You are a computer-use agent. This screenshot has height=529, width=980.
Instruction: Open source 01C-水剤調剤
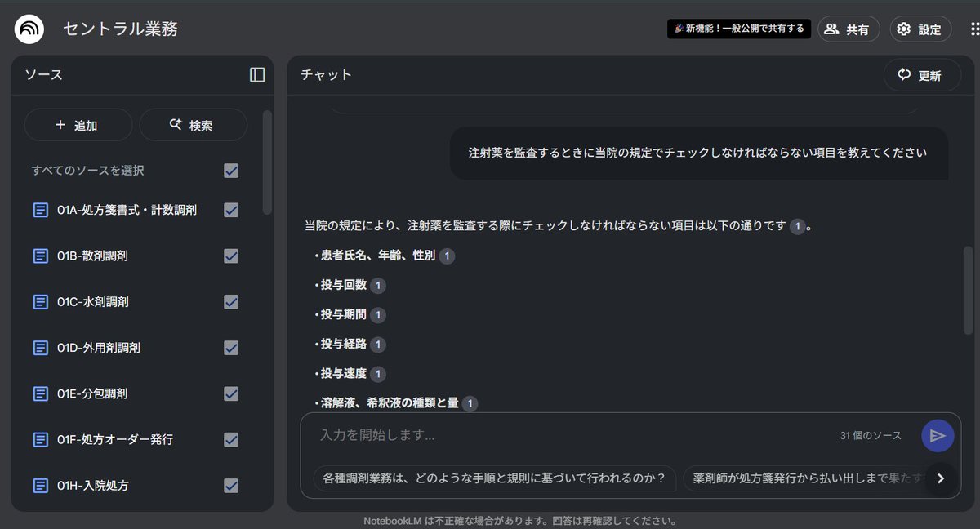point(92,301)
